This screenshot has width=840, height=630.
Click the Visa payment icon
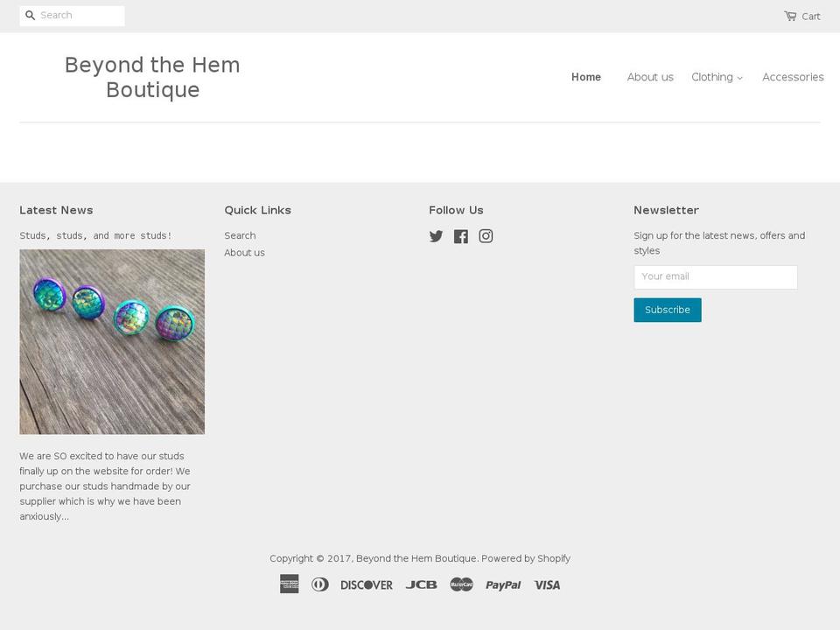click(546, 584)
